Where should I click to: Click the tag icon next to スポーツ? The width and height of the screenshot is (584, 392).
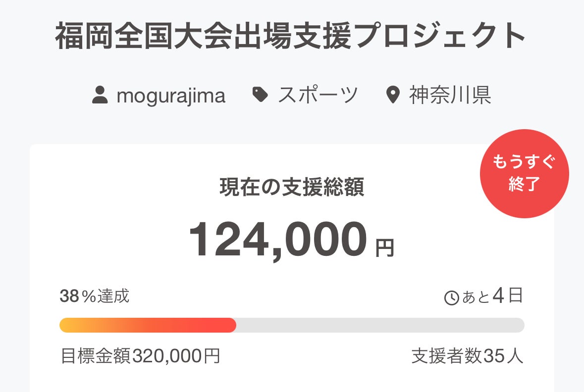[260, 94]
